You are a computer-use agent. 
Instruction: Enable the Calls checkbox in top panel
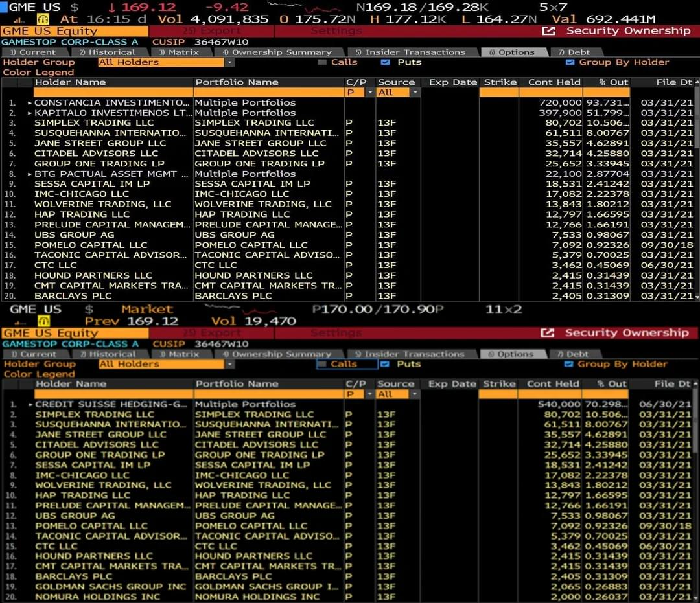click(x=322, y=62)
